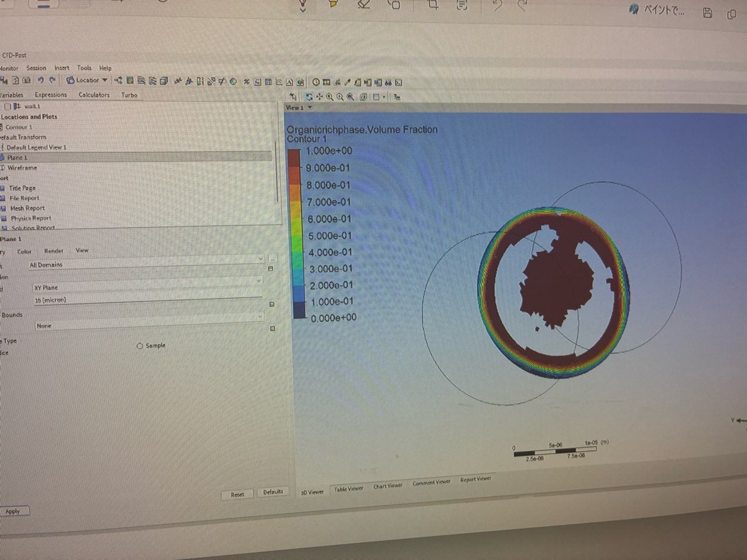747x560 pixels.
Task: Open the View 1 dropdown arrow
Action: point(310,108)
